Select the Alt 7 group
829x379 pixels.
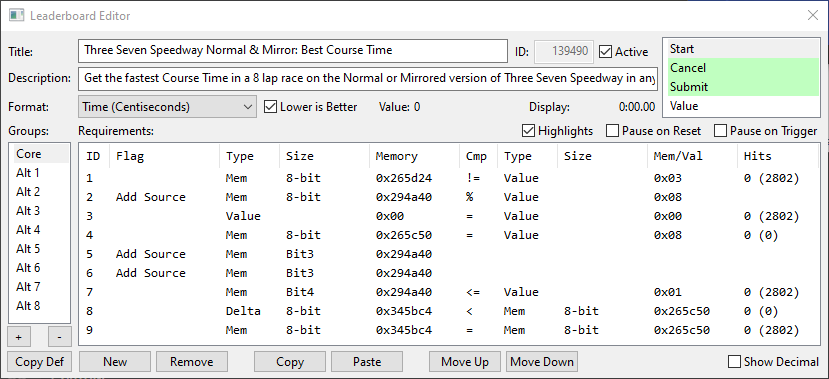coord(41,287)
